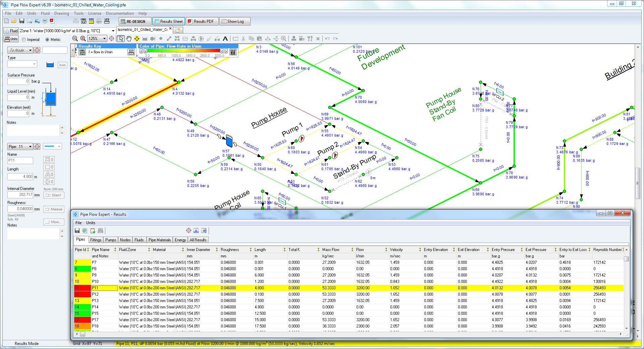Export to Excel icon in the Results window
The height and width of the screenshot is (349, 644).
(85, 231)
